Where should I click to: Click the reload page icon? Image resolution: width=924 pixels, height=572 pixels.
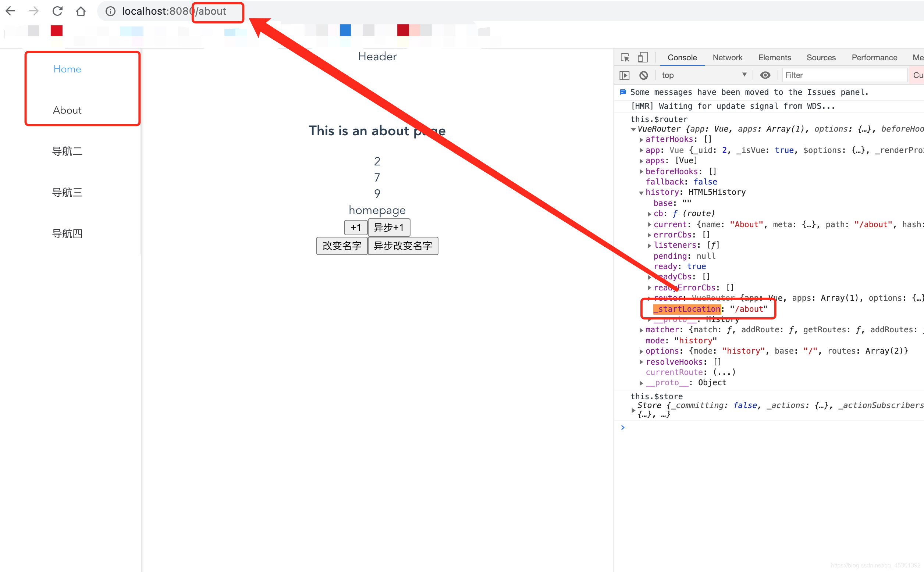[x=58, y=12]
